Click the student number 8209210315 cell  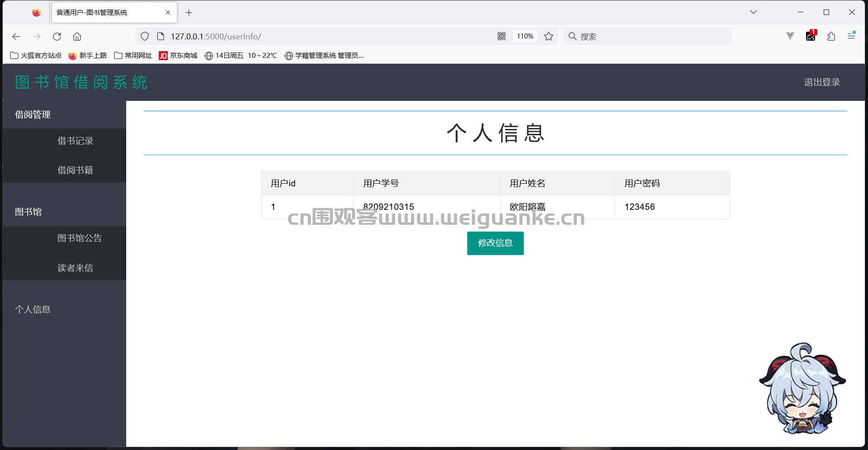pyautogui.click(x=427, y=207)
